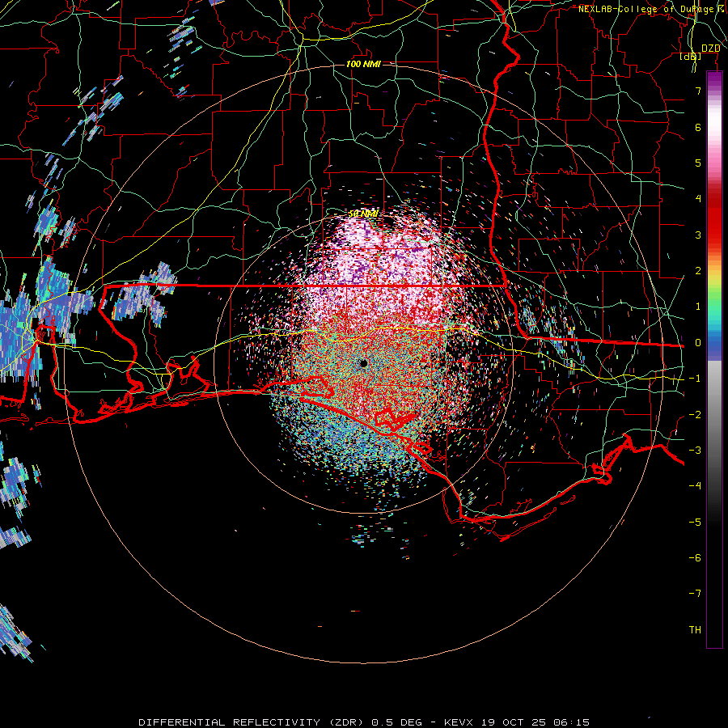Click the -7 value on the ZDR scale

point(695,594)
